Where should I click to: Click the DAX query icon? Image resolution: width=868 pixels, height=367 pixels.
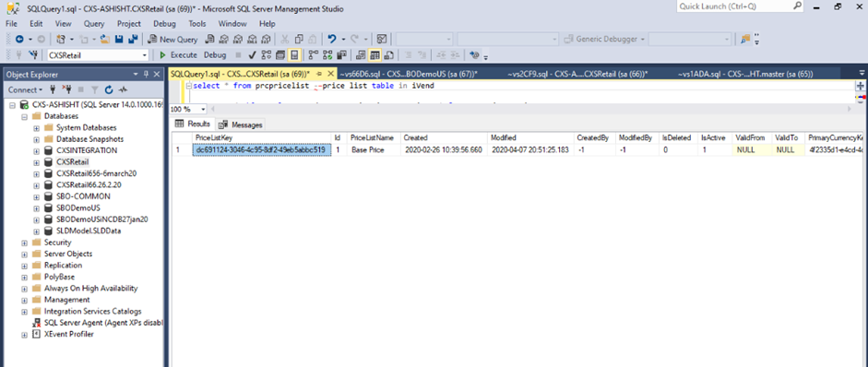coord(266,40)
